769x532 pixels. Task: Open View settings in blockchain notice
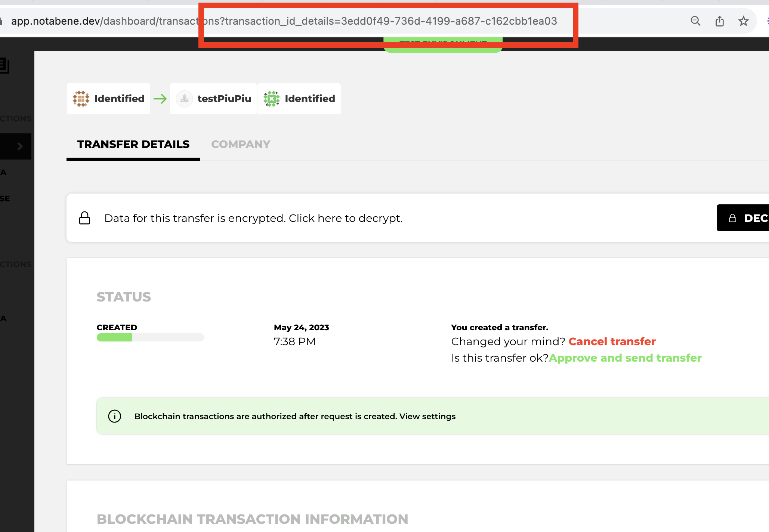[x=427, y=416]
